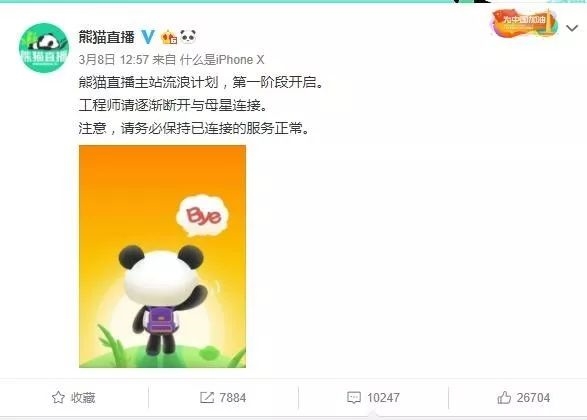
Task: Click the blue V verification badge
Action: click(x=148, y=37)
